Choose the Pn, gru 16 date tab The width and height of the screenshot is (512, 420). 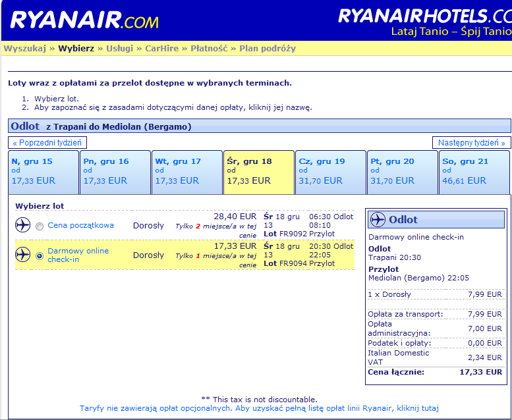115,172
